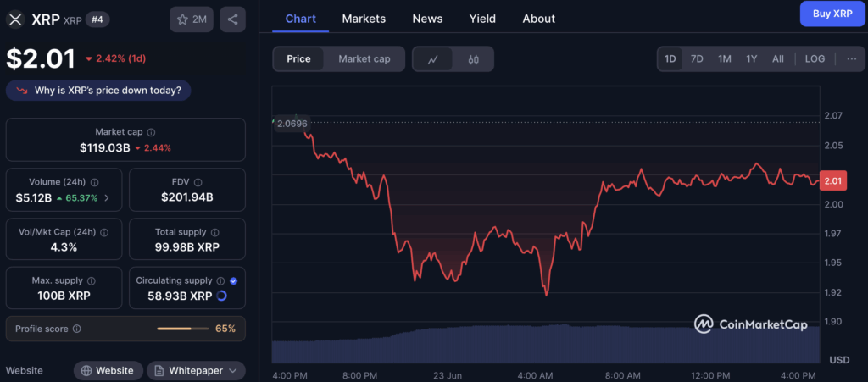Select the candlestick chart icon
This screenshot has width=868, height=382.
coord(473,59)
